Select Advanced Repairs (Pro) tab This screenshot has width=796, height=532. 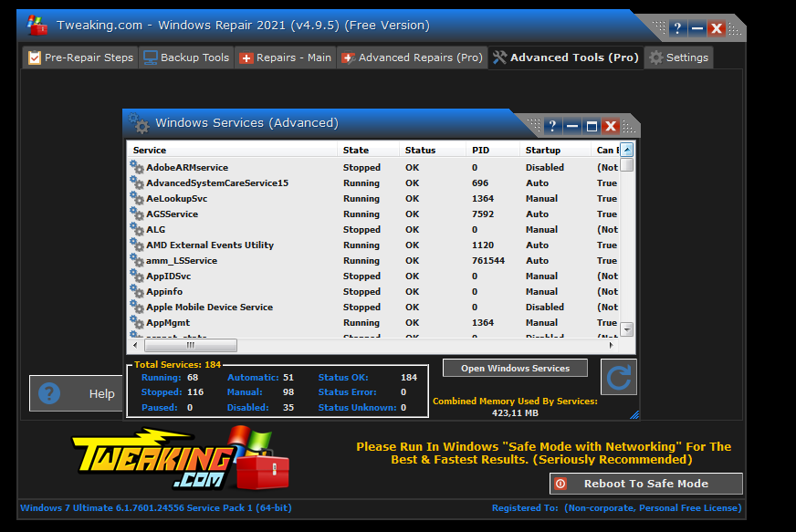tap(413, 57)
